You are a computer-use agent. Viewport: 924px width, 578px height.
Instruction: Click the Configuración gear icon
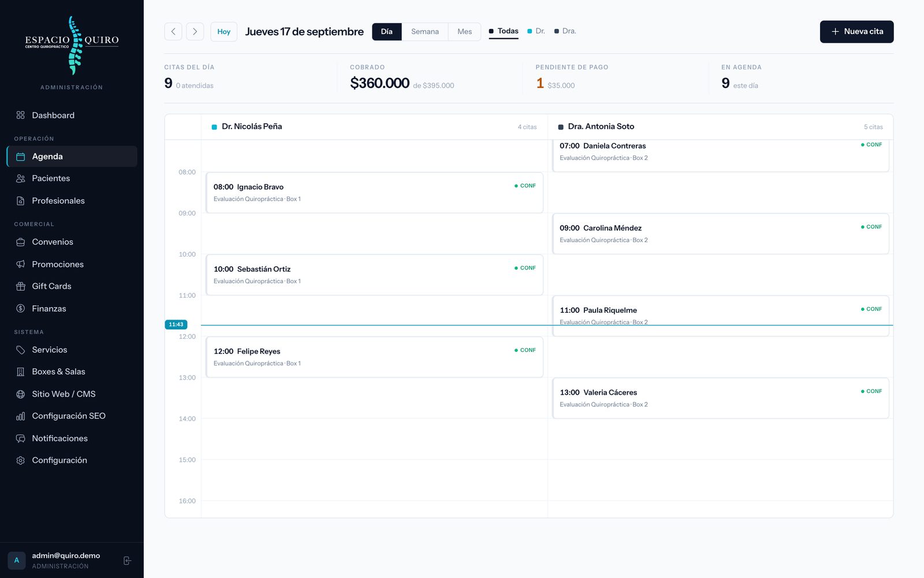tap(21, 461)
